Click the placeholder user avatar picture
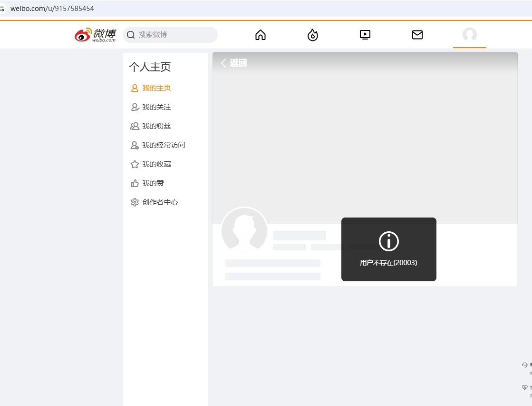 pyautogui.click(x=245, y=230)
